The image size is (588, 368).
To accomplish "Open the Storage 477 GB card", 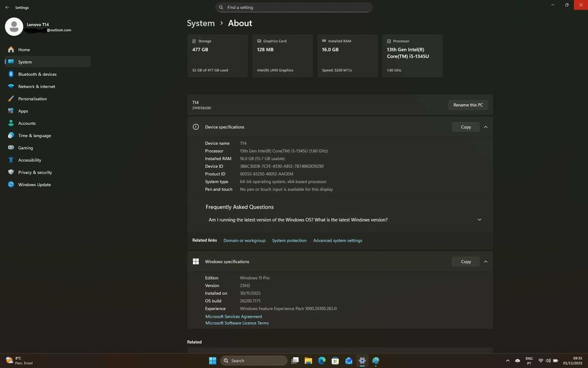I will coord(218,55).
